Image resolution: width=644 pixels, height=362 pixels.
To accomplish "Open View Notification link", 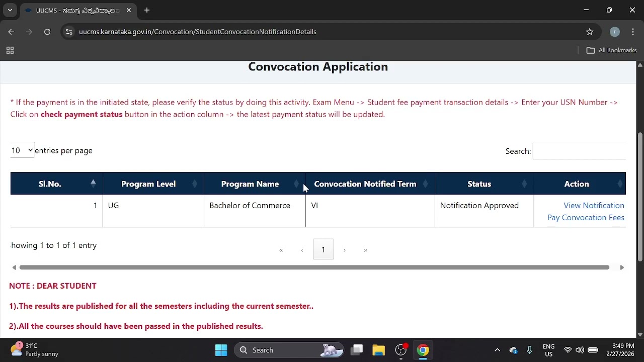I will pos(594,206).
